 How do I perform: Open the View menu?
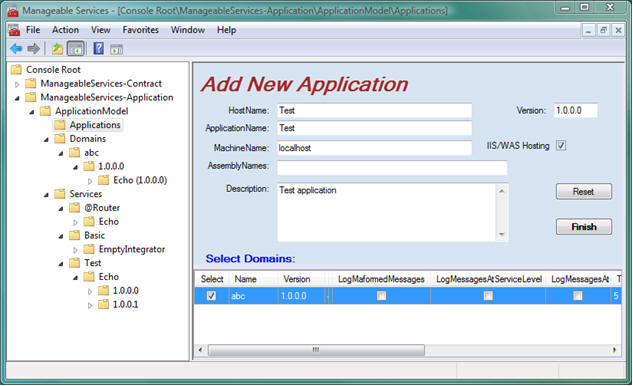pos(101,30)
